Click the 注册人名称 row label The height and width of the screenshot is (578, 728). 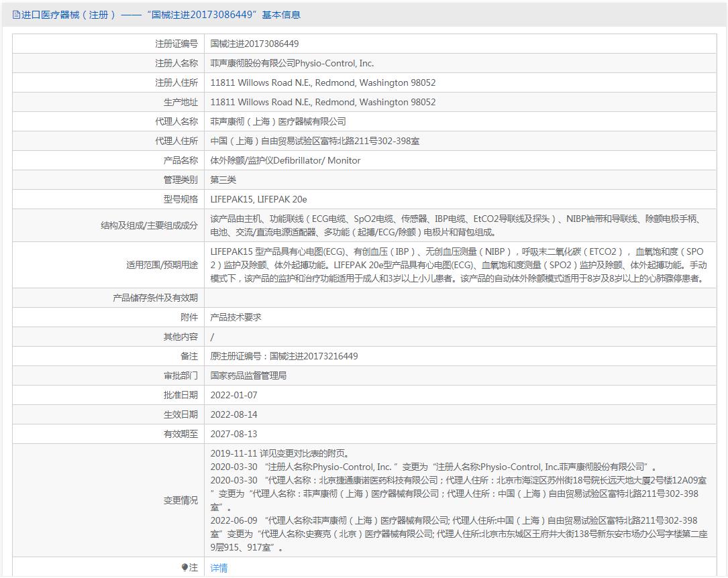click(176, 63)
